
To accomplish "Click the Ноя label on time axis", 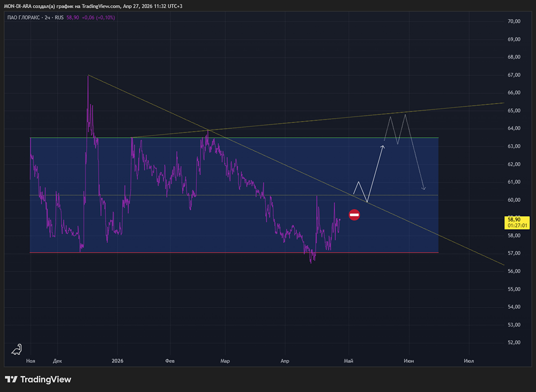I will pos(31,361).
